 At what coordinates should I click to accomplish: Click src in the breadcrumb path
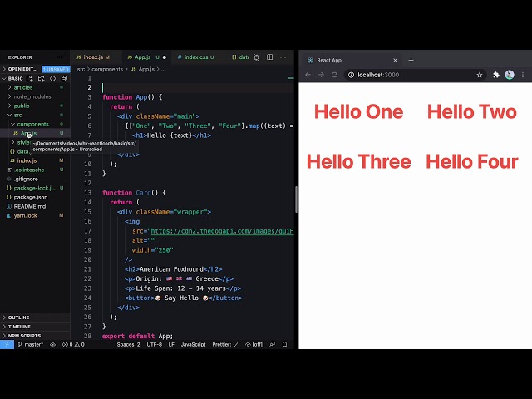81,69
